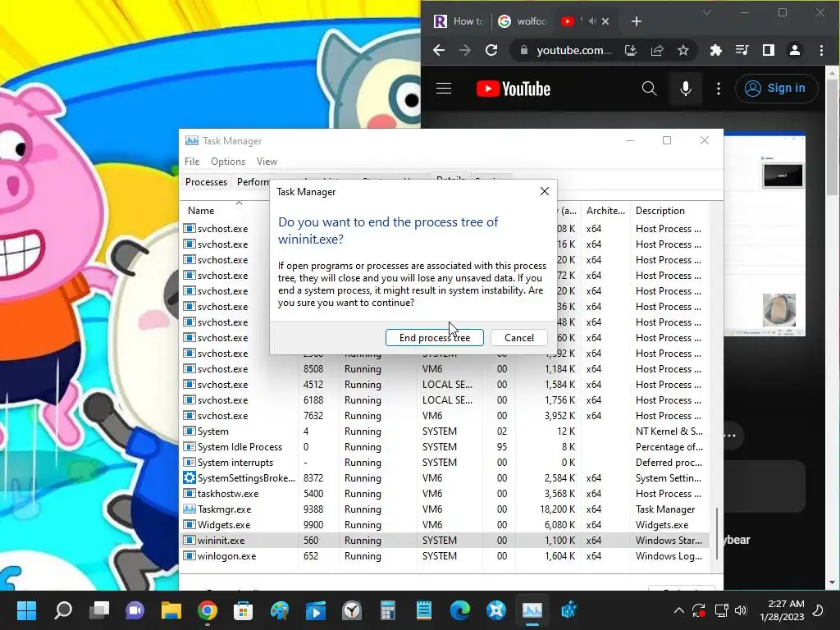
Task: Open Microsoft Store from the taskbar
Action: coord(243,610)
